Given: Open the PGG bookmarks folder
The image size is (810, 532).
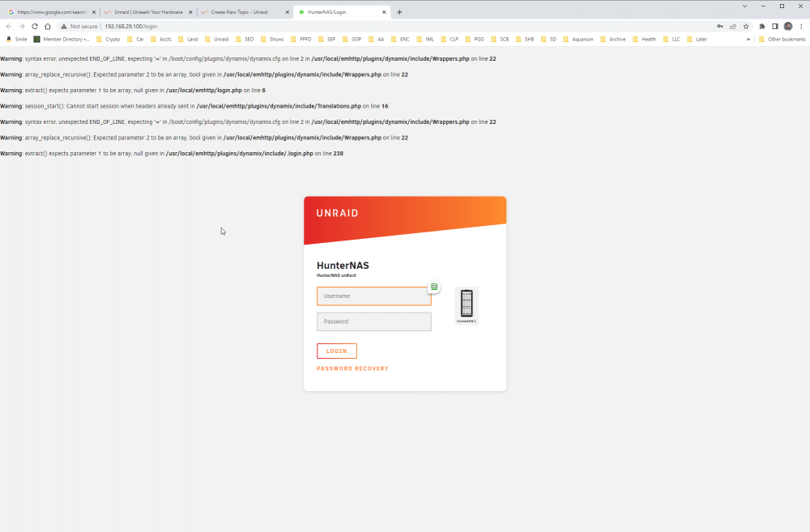Looking at the screenshot, I should (475, 39).
